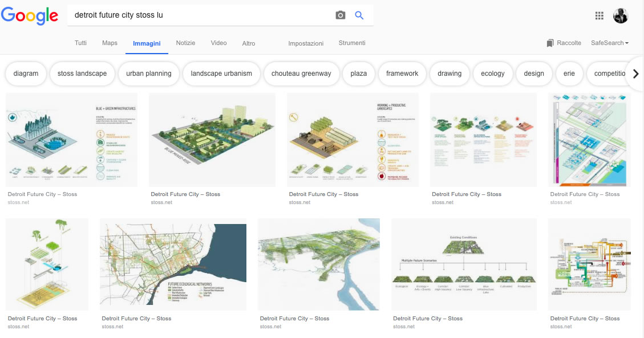This screenshot has width=644, height=338.
Task: Open the Google apps grid icon
Action: pos(600,16)
